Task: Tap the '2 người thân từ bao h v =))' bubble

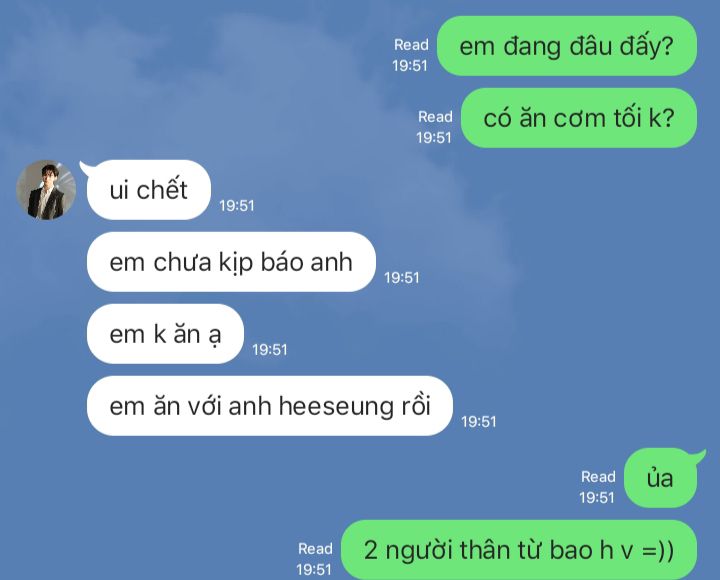Action: pos(519,550)
